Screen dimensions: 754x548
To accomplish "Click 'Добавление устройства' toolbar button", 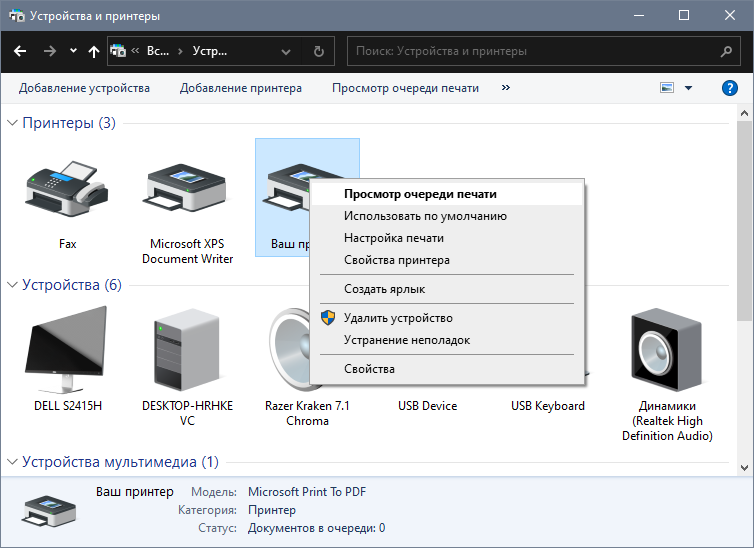I will [x=84, y=88].
